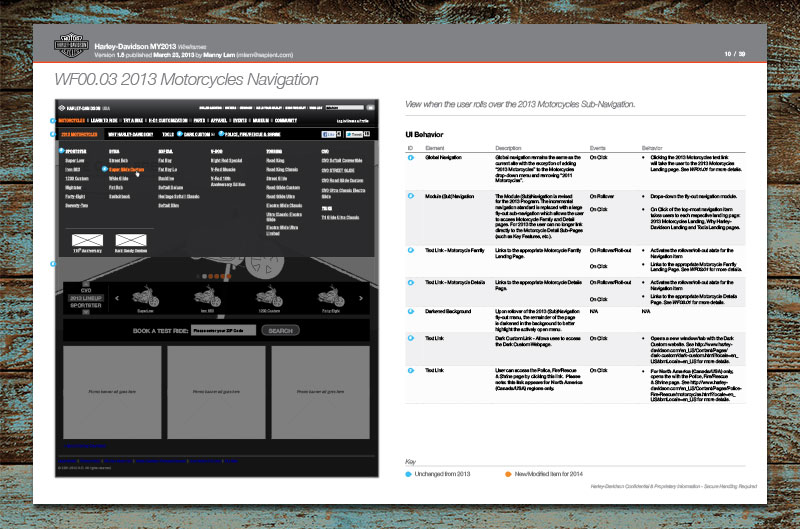This screenshot has height=529, width=800.
Task: Open the APPAREL navigation item
Action: pos(219,120)
